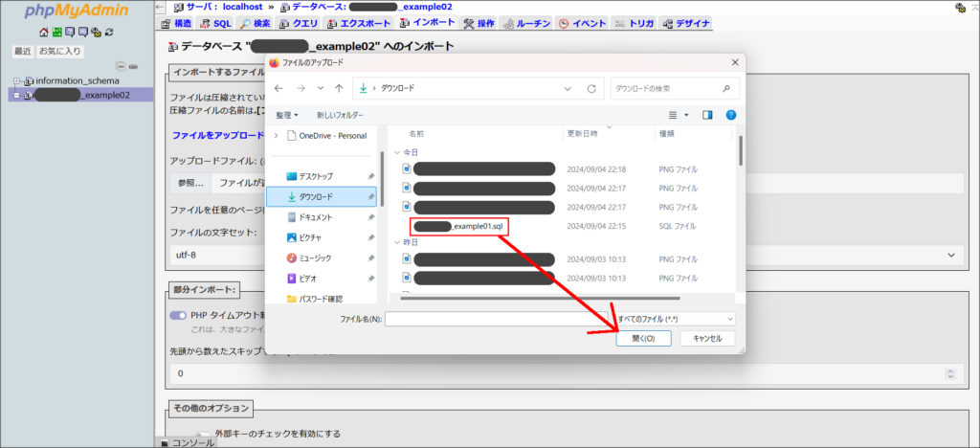Show the 最近 tables list
The image size is (980, 448).
click(23, 52)
